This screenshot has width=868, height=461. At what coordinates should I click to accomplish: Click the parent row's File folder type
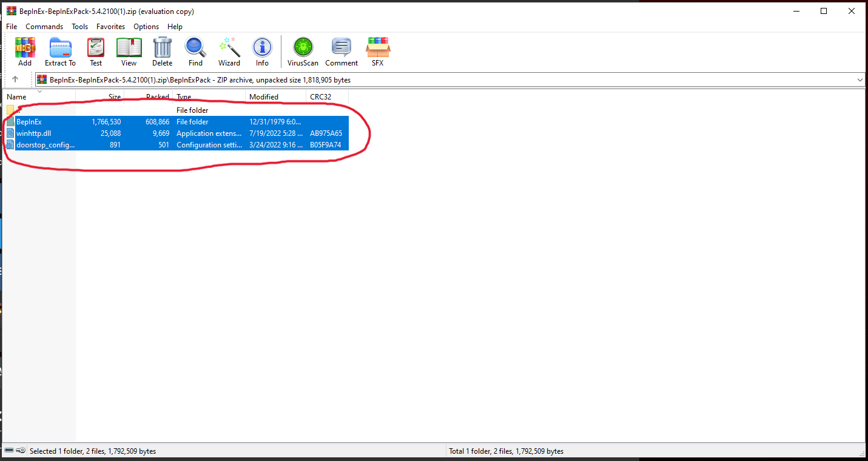pyautogui.click(x=192, y=110)
